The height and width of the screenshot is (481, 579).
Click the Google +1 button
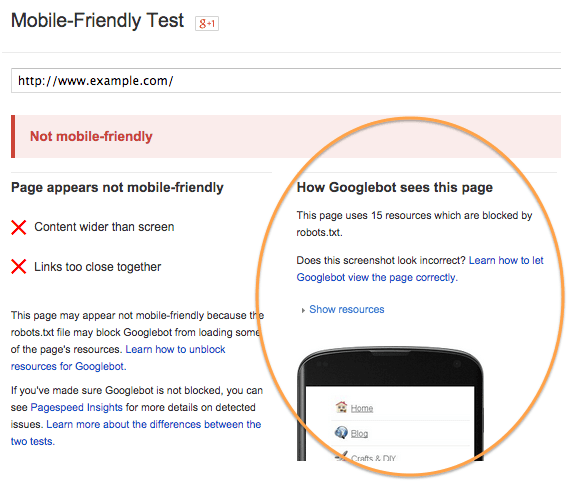pos(207,24)
